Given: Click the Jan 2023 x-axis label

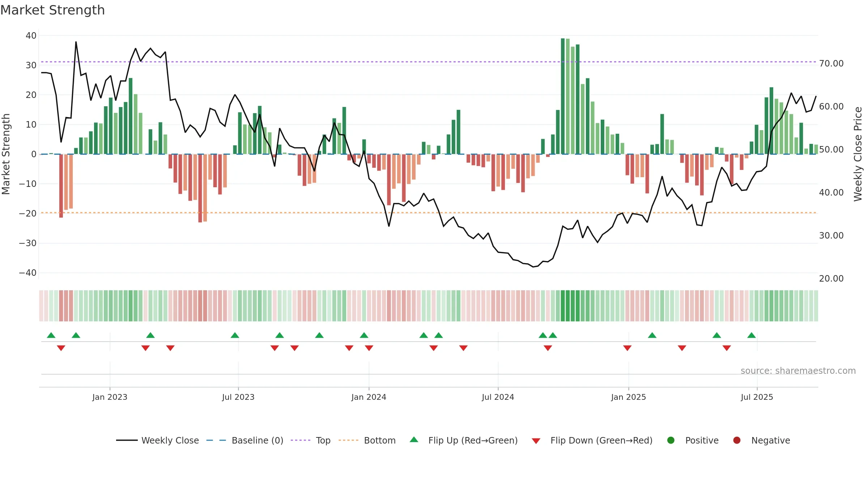Looking at the screenshot, I should [110, 397].
